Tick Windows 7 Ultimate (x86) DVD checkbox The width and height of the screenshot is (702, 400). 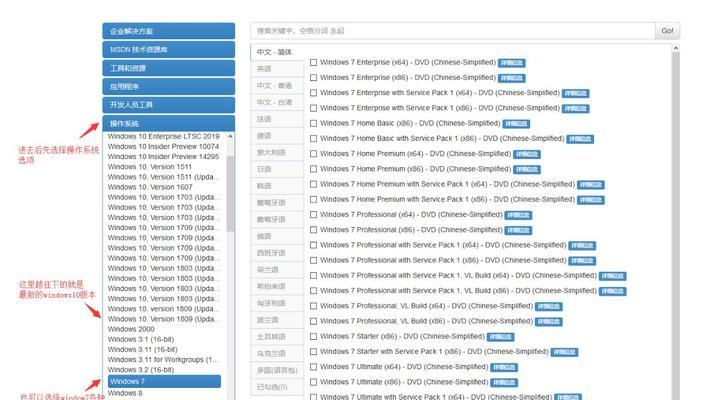click(x=313, y=383)
